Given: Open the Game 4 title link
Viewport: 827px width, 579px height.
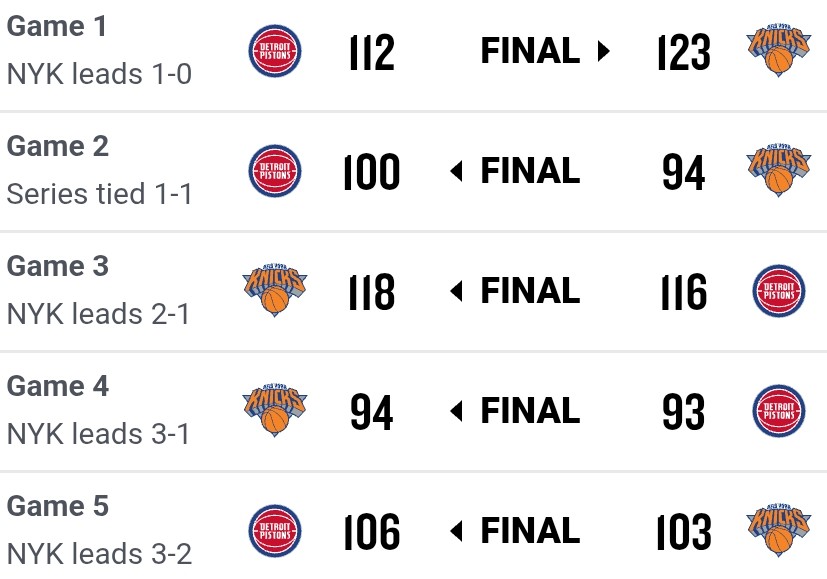Looking at the screenshot, I should click(x=57, y=386).
